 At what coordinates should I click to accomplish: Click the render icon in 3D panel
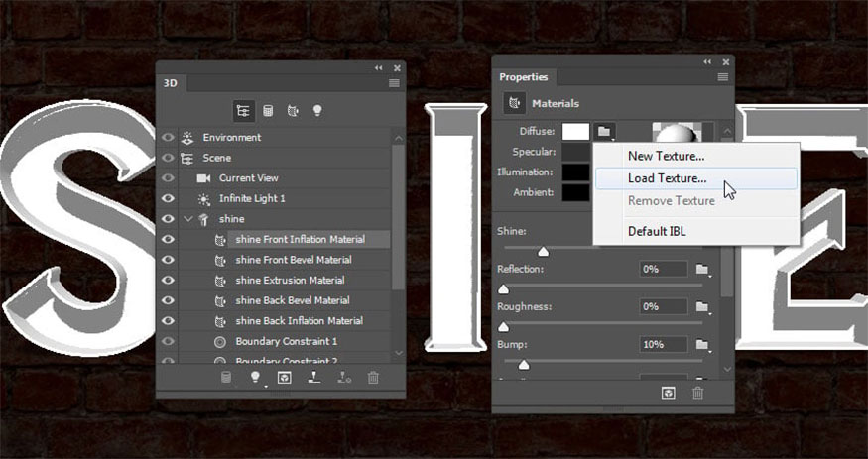(x=285, y=377)
